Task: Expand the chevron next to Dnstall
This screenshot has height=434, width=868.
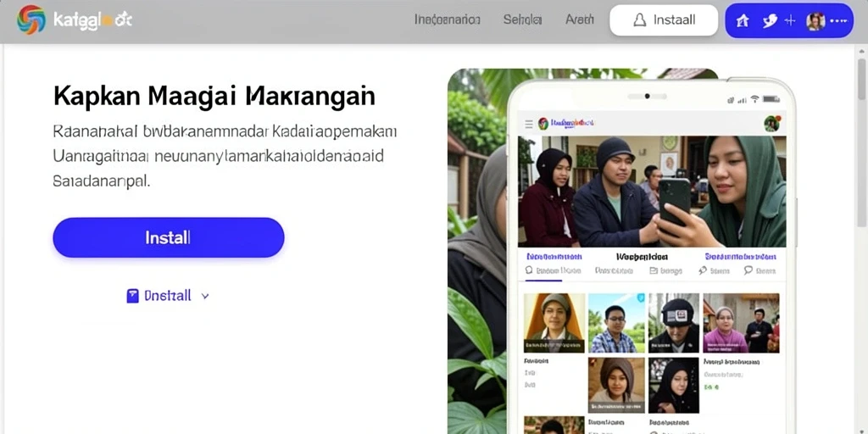Action: 205,296
